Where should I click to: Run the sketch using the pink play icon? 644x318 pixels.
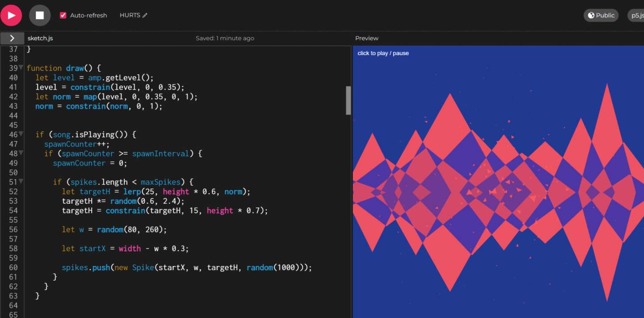[11, 15]
